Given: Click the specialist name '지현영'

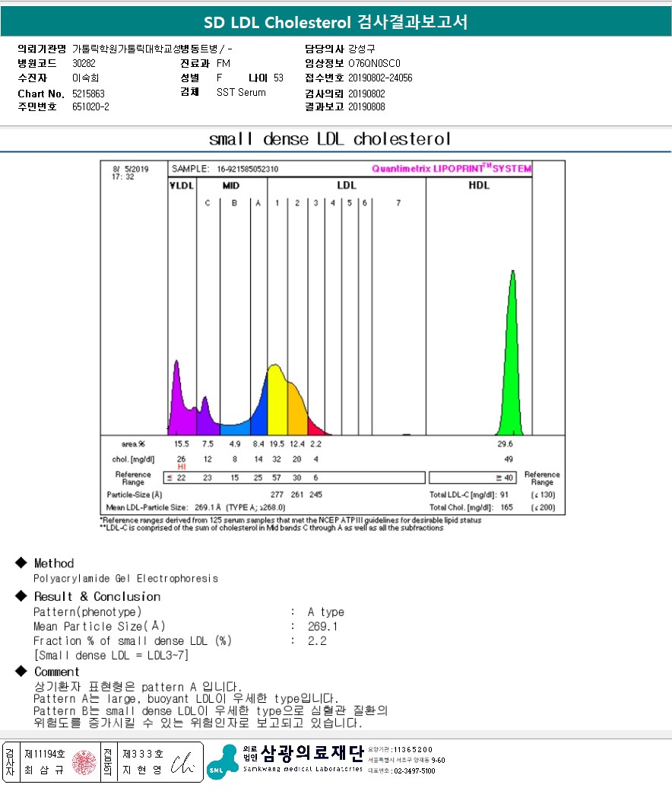Looking at the screenshot, I should coord(142,770).
